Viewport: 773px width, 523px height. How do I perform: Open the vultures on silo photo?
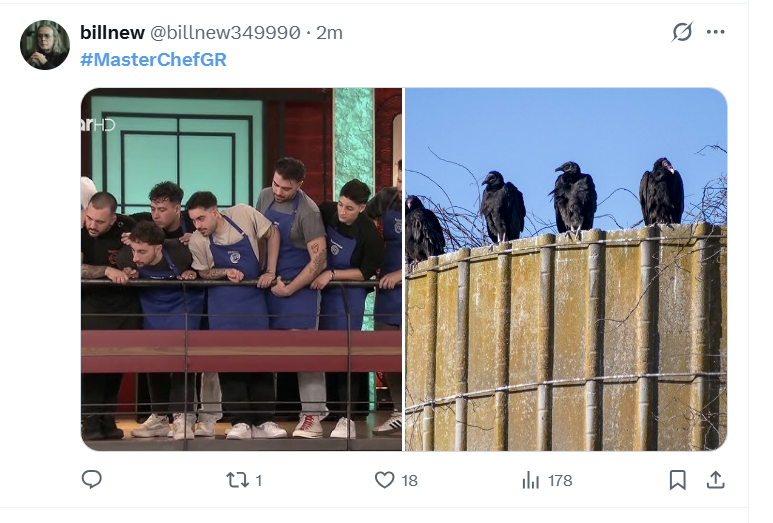(x=566, y=269)
